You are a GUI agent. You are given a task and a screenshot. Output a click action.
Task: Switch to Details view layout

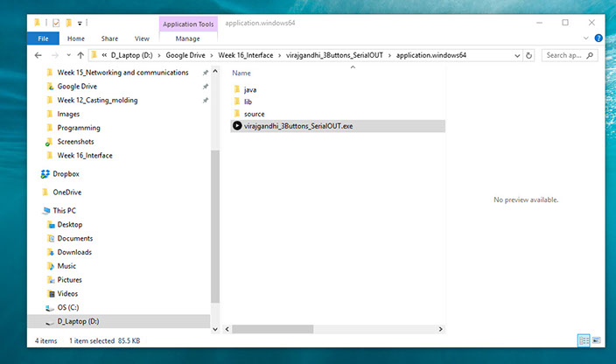[584, 340]
